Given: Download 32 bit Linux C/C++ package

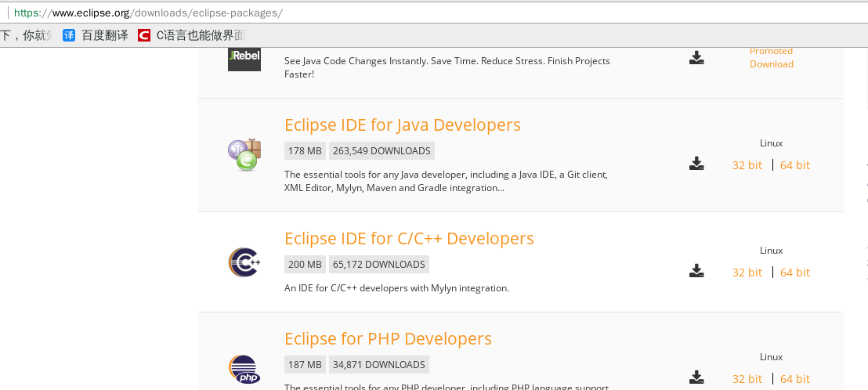Looking at the screenshot, I should point(747,273).
